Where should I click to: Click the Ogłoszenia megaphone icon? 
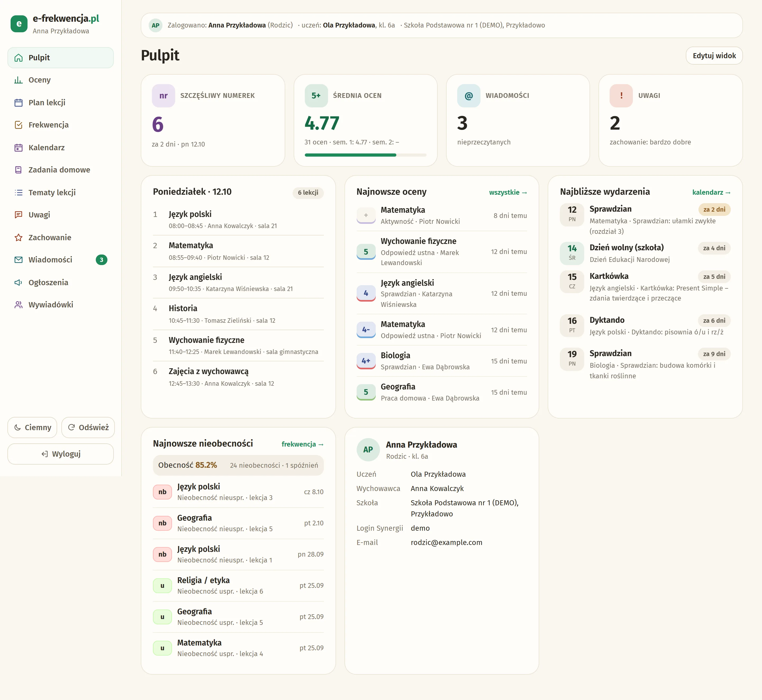click(x=18, y=283)
